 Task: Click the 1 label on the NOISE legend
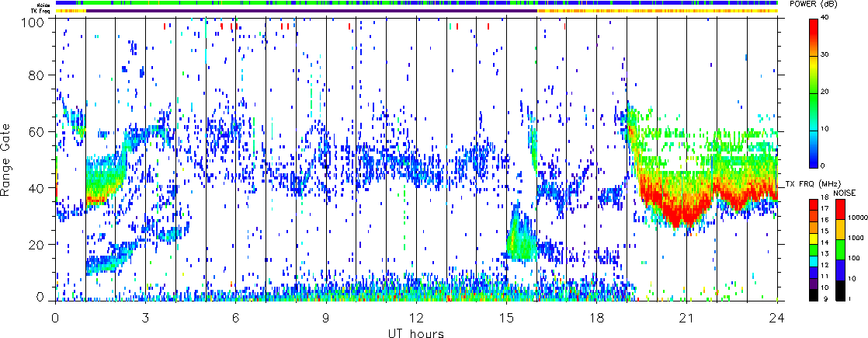[849, 298]
